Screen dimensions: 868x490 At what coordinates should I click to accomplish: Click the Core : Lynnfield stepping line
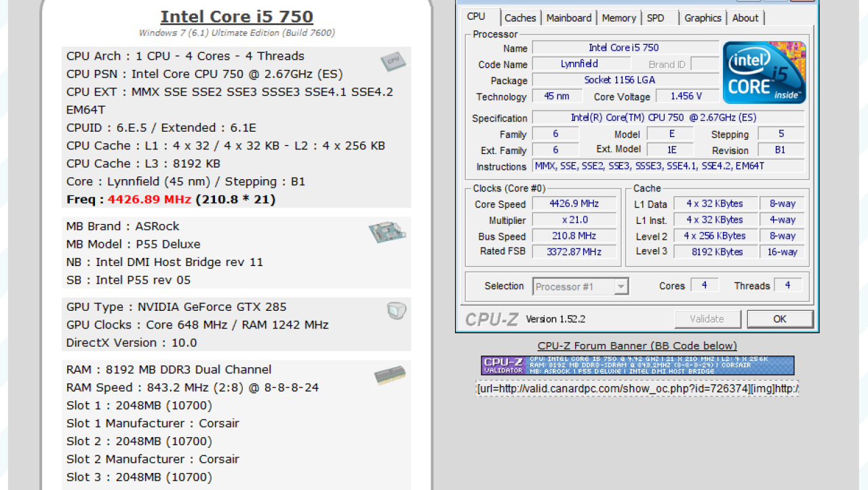click(x=186, y=182)
